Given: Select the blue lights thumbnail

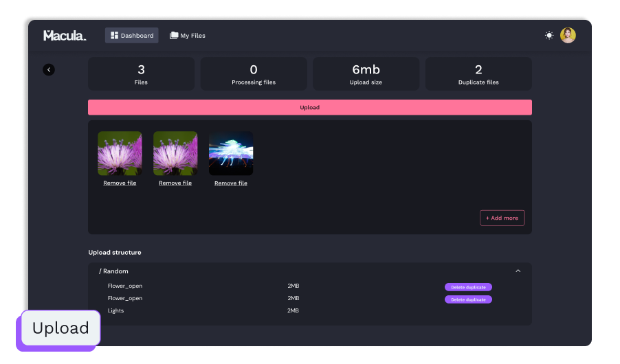Looking at the screenshot, I should click(x=231, y=153).
